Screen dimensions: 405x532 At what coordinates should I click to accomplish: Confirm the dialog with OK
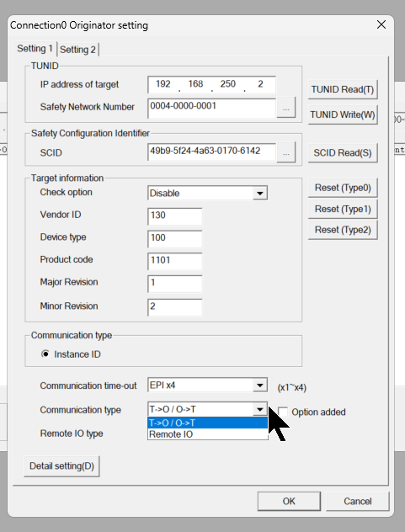[x=289, y=501]
